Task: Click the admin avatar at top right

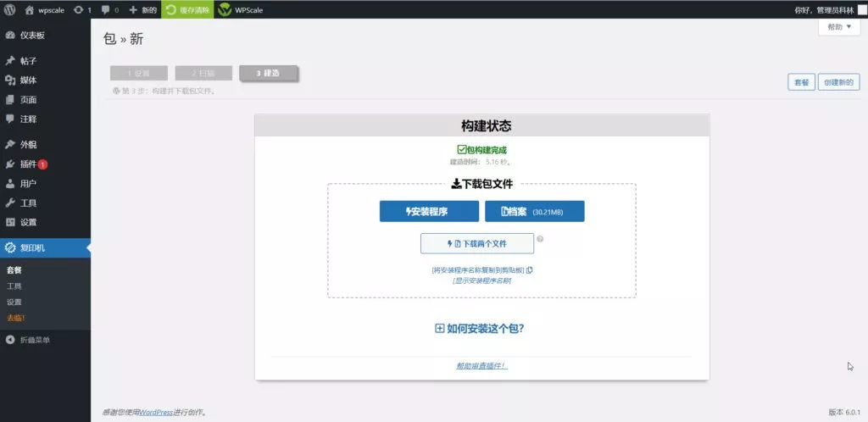Action: 861,10
